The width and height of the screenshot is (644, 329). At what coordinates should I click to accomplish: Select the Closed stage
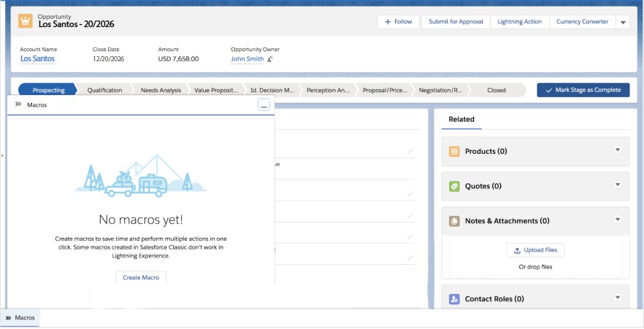point(497,90)
